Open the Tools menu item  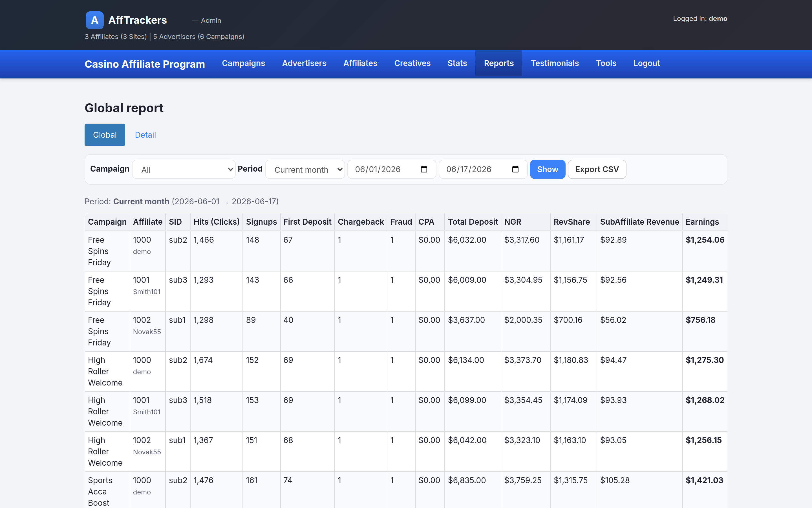pyautogui.click(x=606, y=63)
